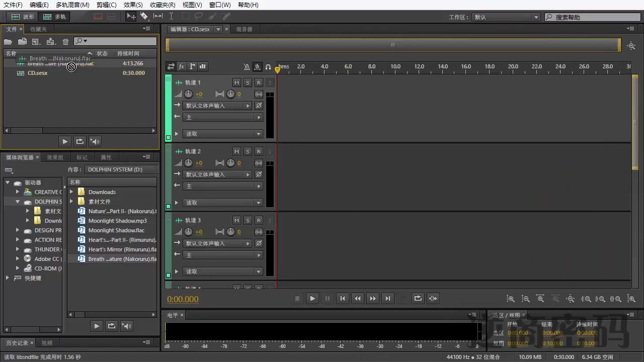Open 默认立体声输入 dropdown on 轨道 1
Screen dimensions: 644x362
[x=217, y=106]
